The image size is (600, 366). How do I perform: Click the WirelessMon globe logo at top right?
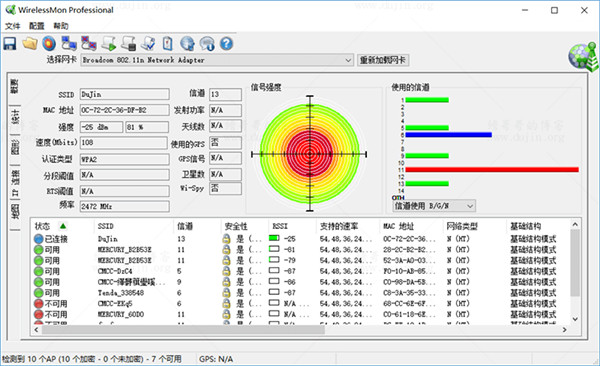(x=583, y=57)
